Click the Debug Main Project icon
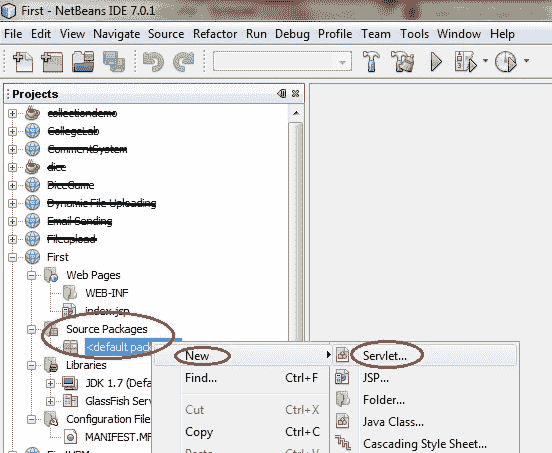The width and height of the screenshot is (552, 453). point(465,61)
